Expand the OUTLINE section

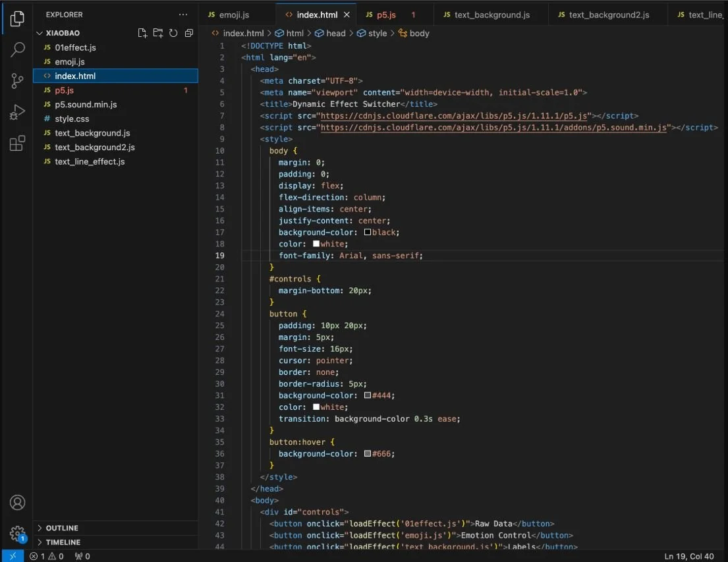click(62, 528)
